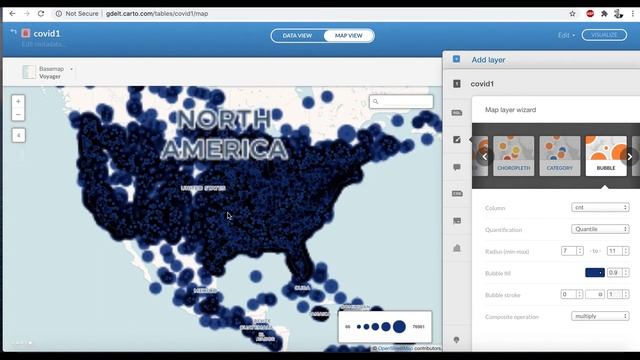The height and width of the screenshot is (360, 640).
Task: Show next wizard types with right arrow
Action: (630, 156)
